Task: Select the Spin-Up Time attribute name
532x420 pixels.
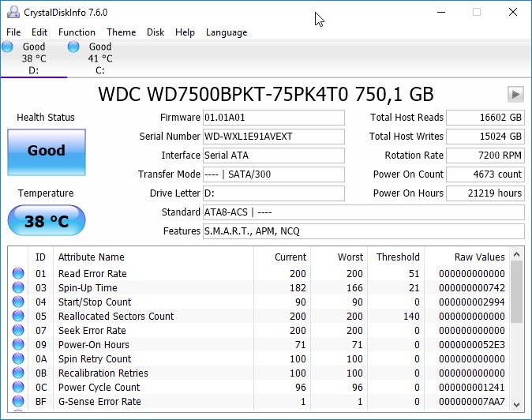Action: point(88,287)
